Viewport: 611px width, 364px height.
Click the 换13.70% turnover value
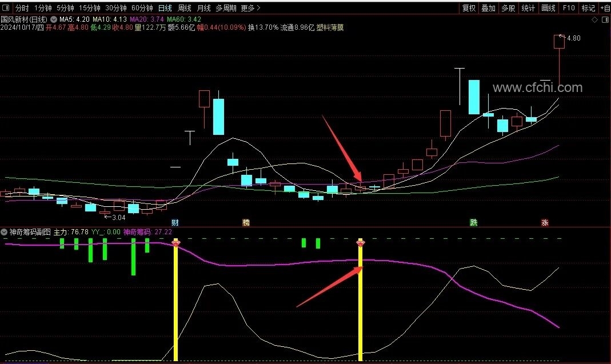coord(263,27)
